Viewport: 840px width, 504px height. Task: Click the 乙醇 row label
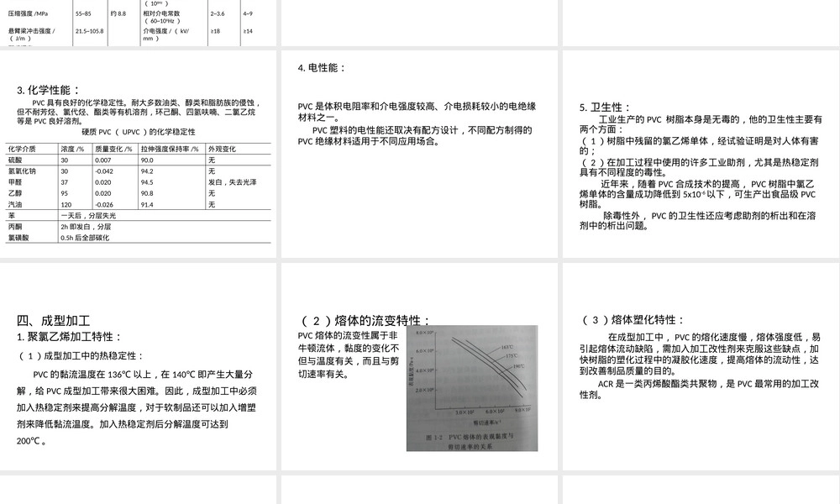(x=15, y=193)
